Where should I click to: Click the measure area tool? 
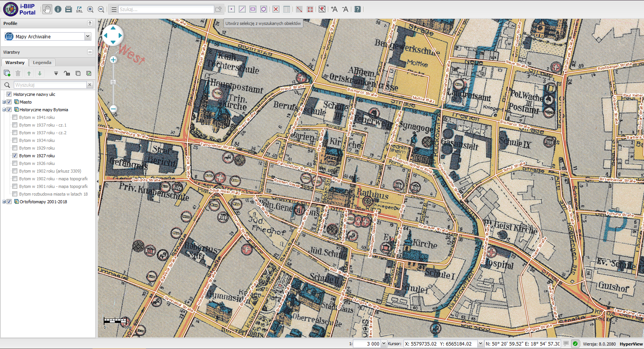pos(310,9)
